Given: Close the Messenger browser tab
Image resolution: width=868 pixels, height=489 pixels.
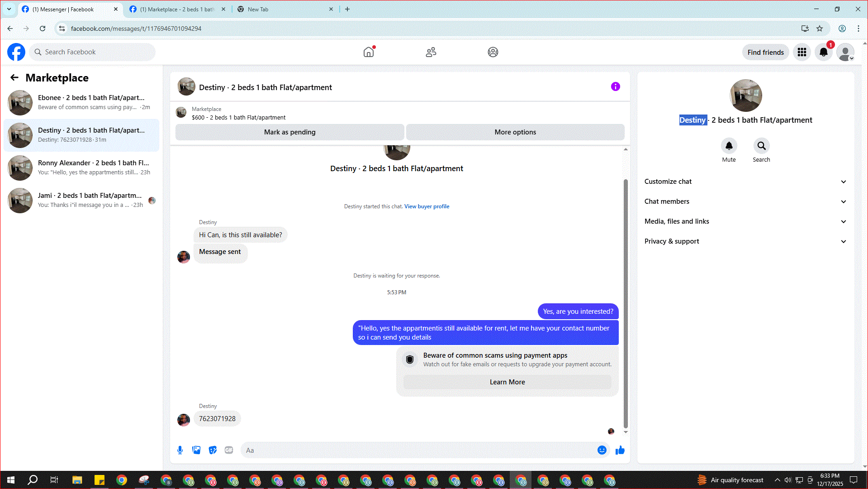Looking at the screenshot, I should point(116,9).
